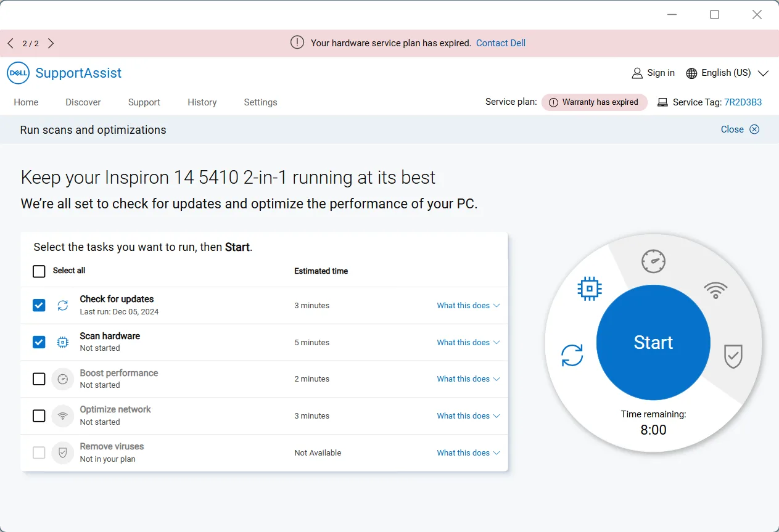Click Check for updates refresh icon in list
The image size is (779, 532).
[x=63, y=305]
